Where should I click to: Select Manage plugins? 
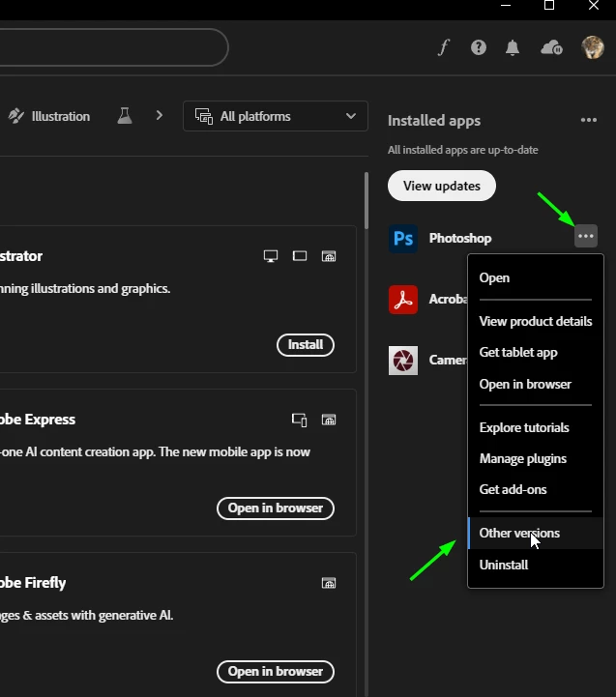[x=536, y=459]
